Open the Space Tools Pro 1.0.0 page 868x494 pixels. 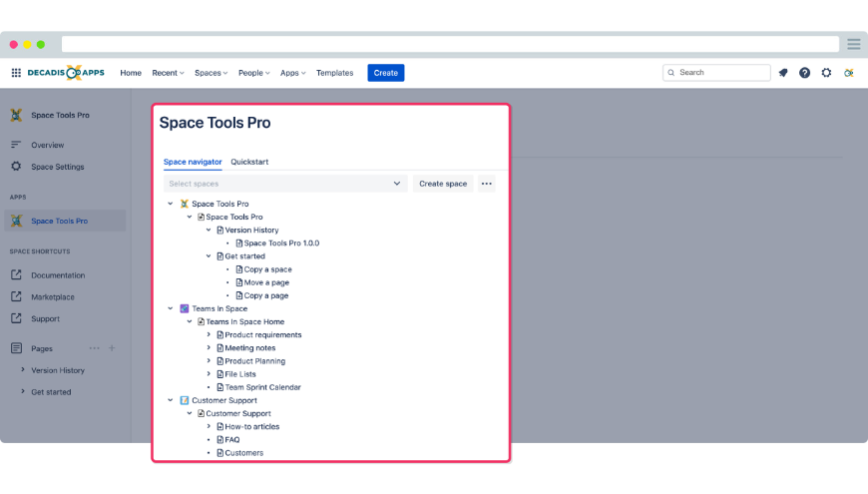(281, 244)
